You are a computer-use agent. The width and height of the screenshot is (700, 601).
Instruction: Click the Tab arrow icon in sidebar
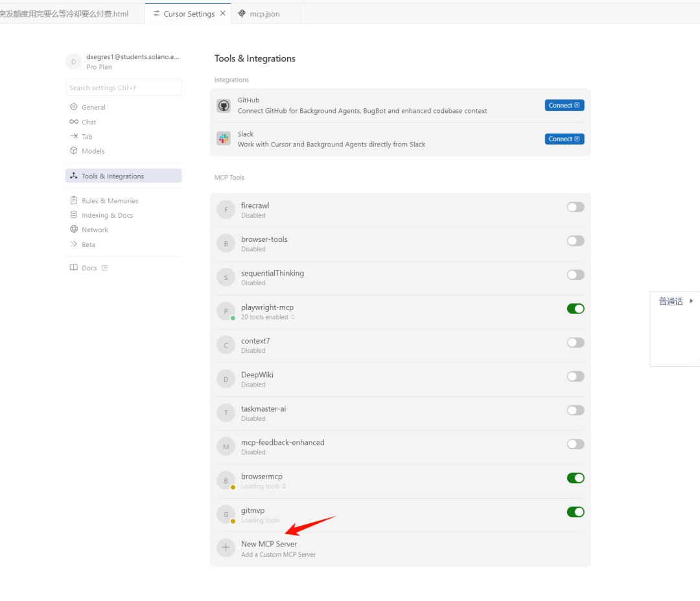74,136
